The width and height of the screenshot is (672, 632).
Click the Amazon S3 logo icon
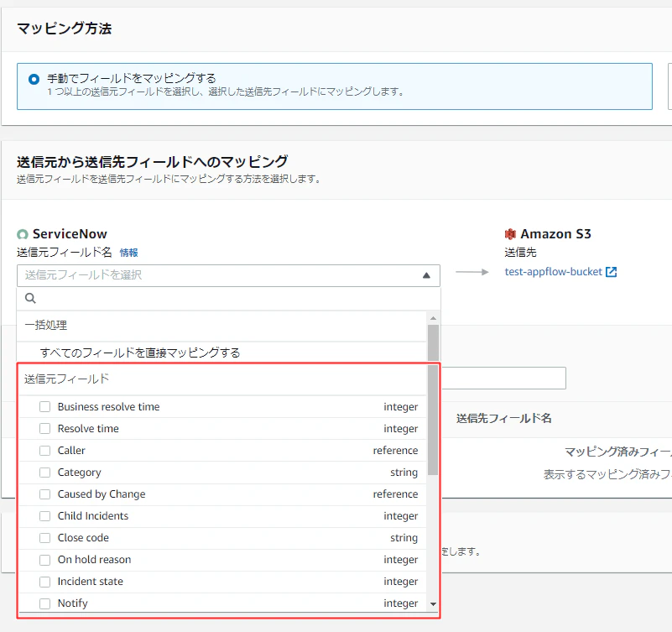pyautogui.click(x=510, y=234)
